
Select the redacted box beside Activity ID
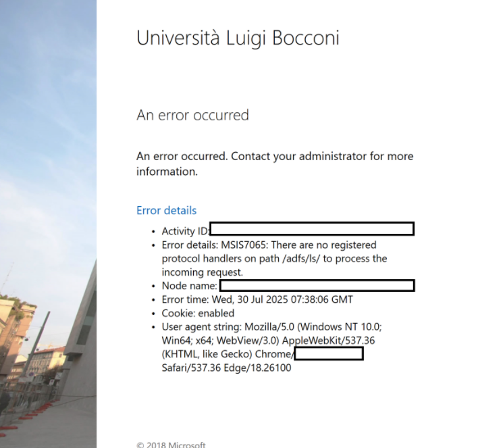312,229
